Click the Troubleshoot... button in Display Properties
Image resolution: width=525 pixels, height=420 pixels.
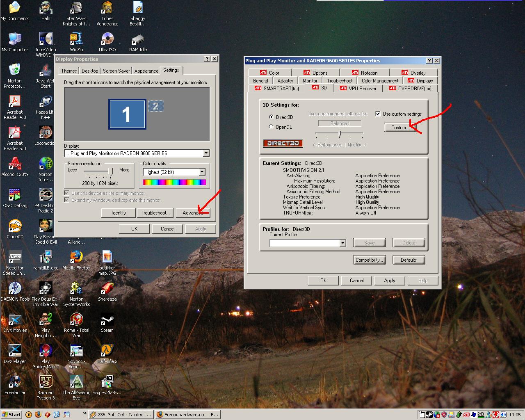coord(155,213)
